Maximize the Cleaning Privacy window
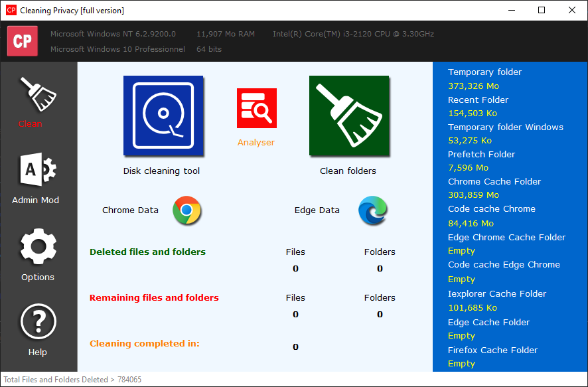 click(542, 10)
